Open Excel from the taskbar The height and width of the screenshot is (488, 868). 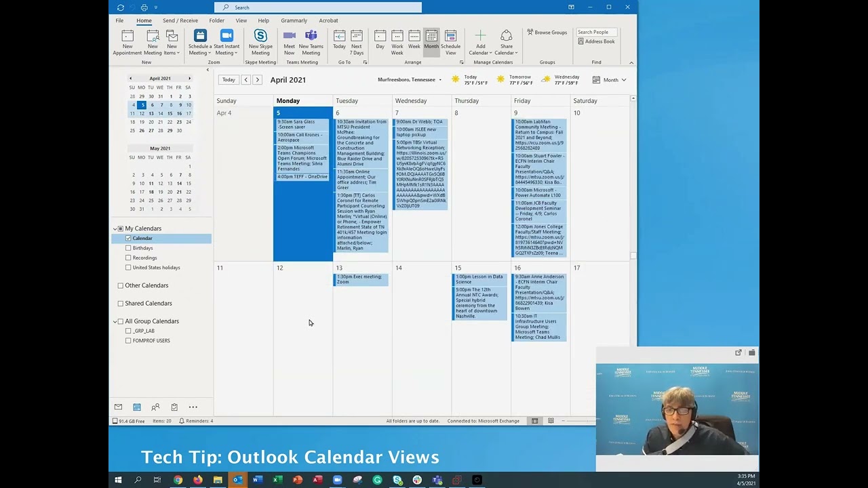tap(277, 480)
